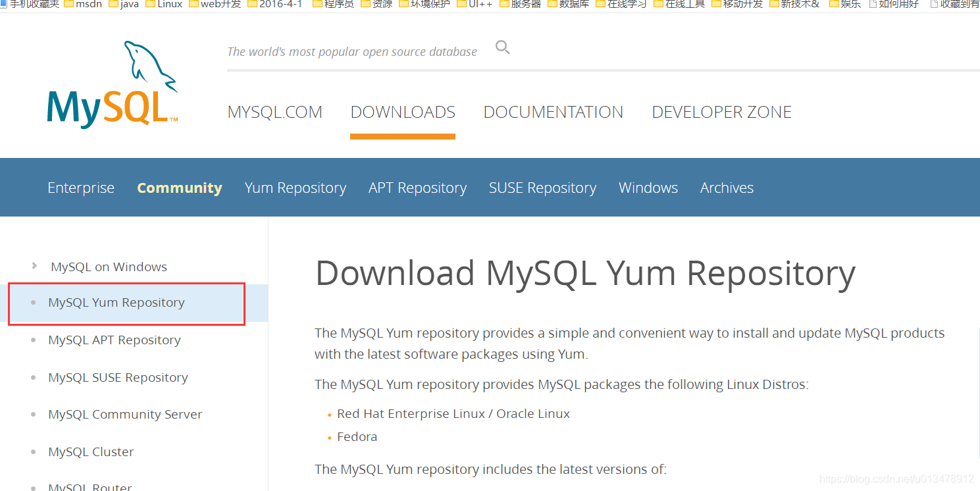Image resolution: width=980 pixels, height=491 pixels.
Task: Open the MySQL on Windows sidebar link
Action: (x=109, y=267)
